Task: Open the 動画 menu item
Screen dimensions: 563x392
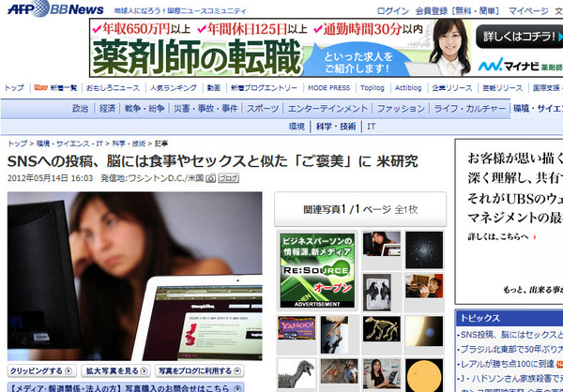Action: click(214, 87)
